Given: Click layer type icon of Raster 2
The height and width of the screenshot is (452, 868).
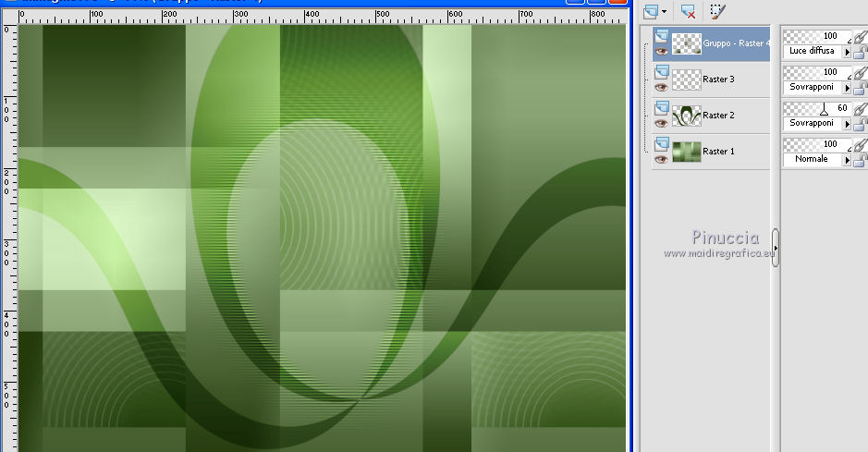Looking at the screenshot, I should pyautogui.click(x=661, y=108).
